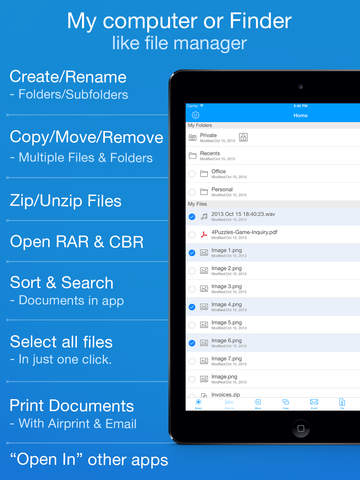360x480 pixels.
Task: Open the Recents folder icon
Action: [193, 155]
